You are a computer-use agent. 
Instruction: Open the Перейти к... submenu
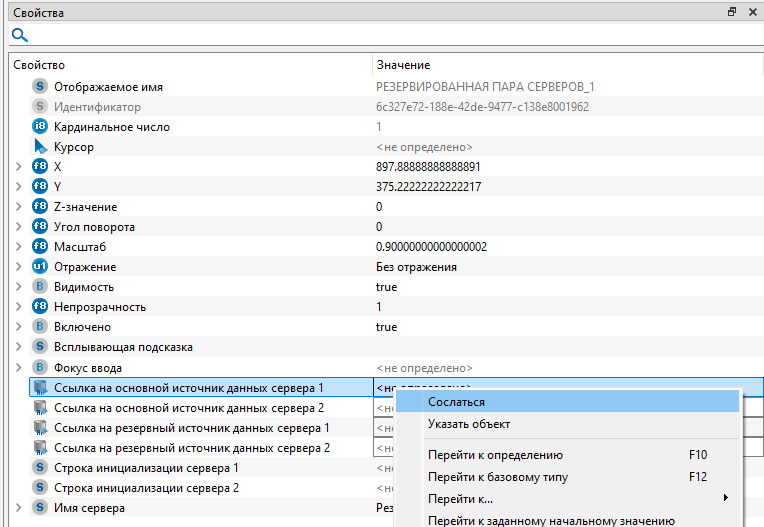(460, 498)
